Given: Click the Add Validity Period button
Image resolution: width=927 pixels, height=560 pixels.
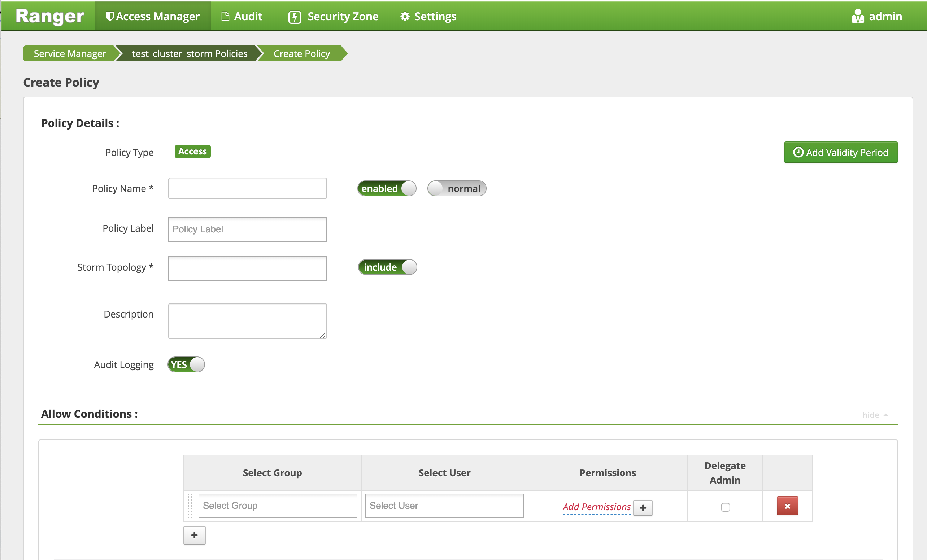Looking at the screenshot, I should click(840, 152).
